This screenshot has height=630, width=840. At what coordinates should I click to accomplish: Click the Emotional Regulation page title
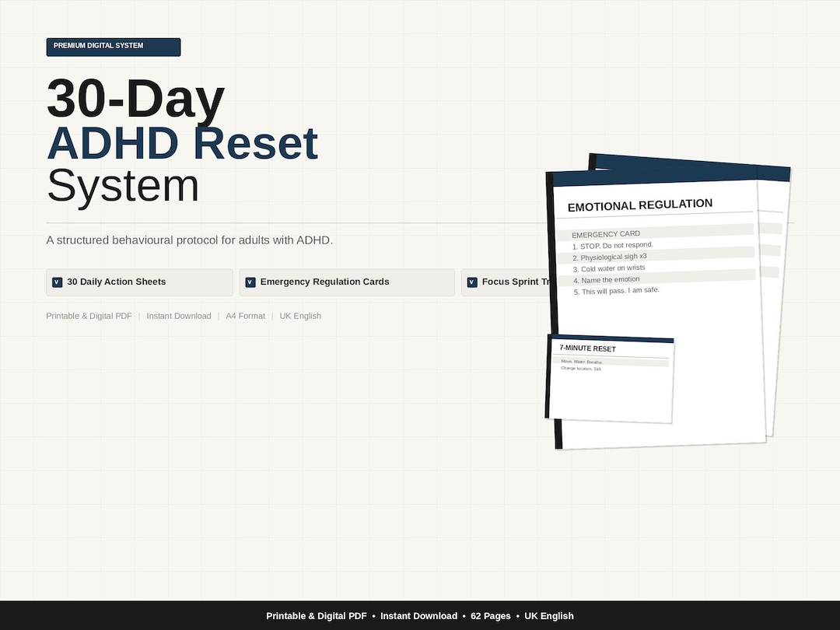click(640, 205)
